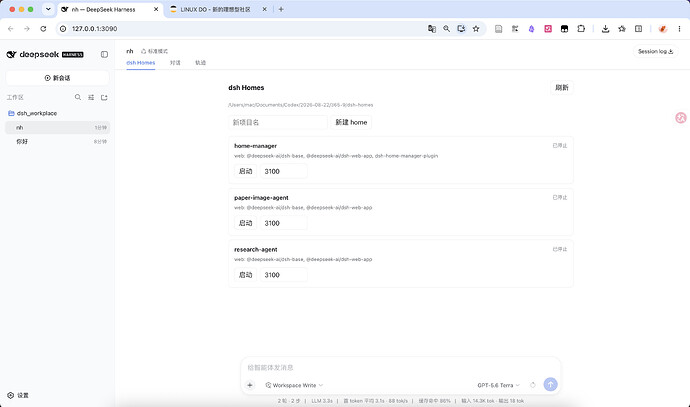690x407 pixels.
Task: Switch to the trajectory tab
Action: (x=201, y=62)
